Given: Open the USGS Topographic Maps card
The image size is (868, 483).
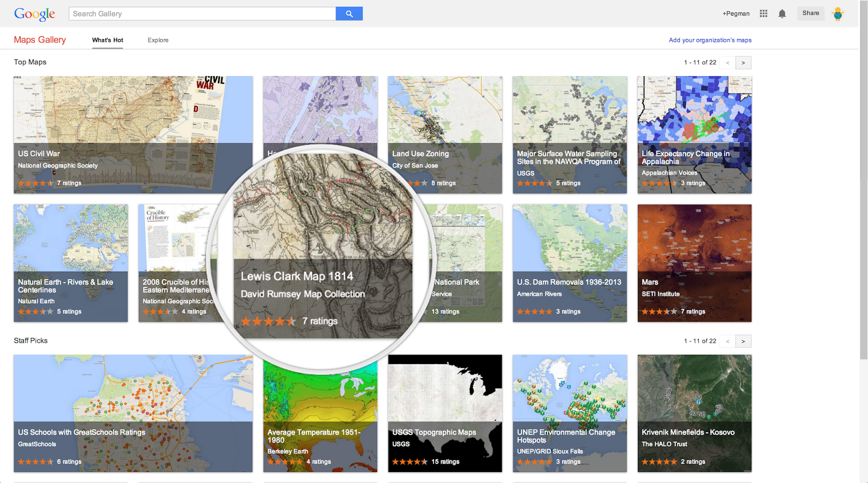Looking at the screenshot, I should [445, 414].
